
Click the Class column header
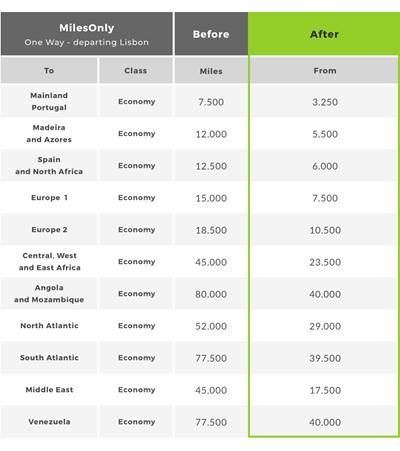(136, 70)
